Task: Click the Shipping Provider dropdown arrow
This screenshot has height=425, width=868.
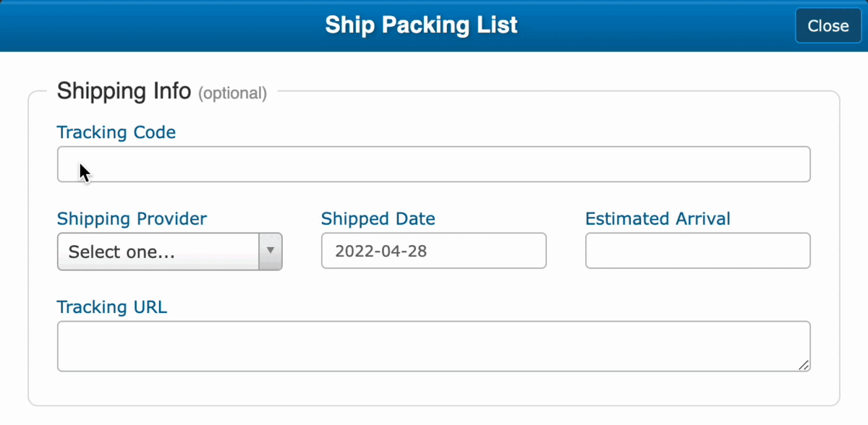Action: pos(271,252)
